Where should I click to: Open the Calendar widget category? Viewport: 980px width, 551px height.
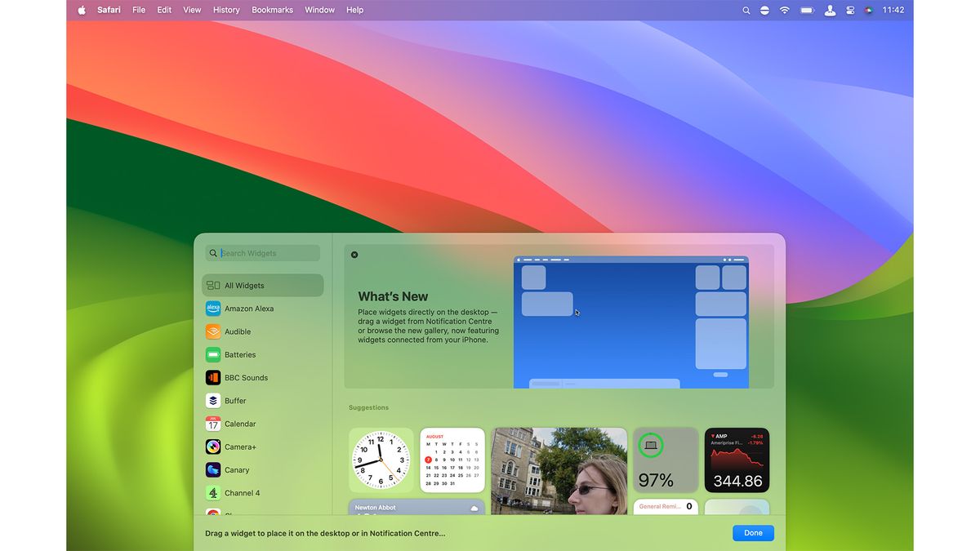241,424
